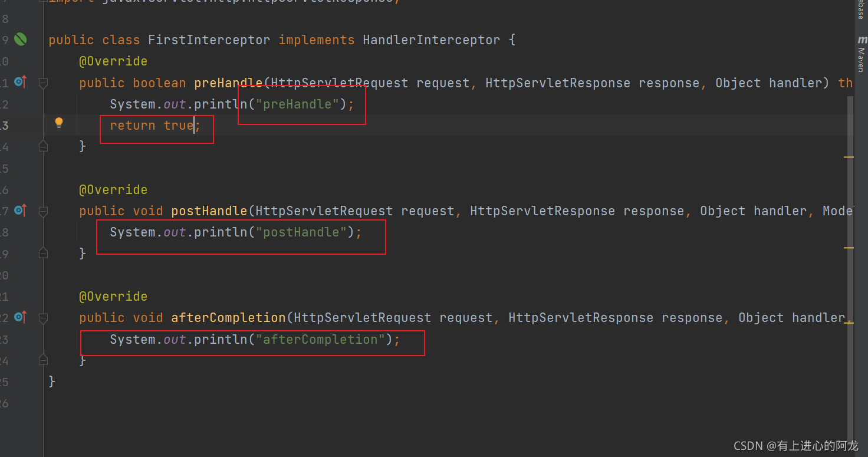The height and width of the screenshot is (457, 868).
Task: Click 'Object handler' in the afterCompletion signature
Action: [x=791, y=318]
